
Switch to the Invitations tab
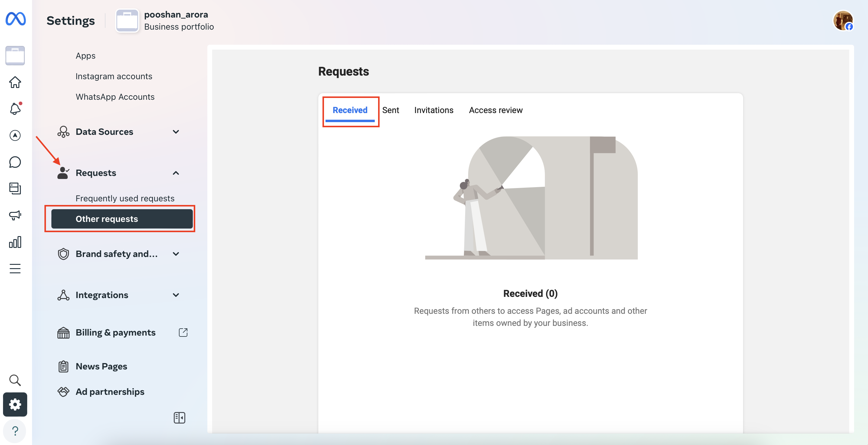tap(434, 110)
